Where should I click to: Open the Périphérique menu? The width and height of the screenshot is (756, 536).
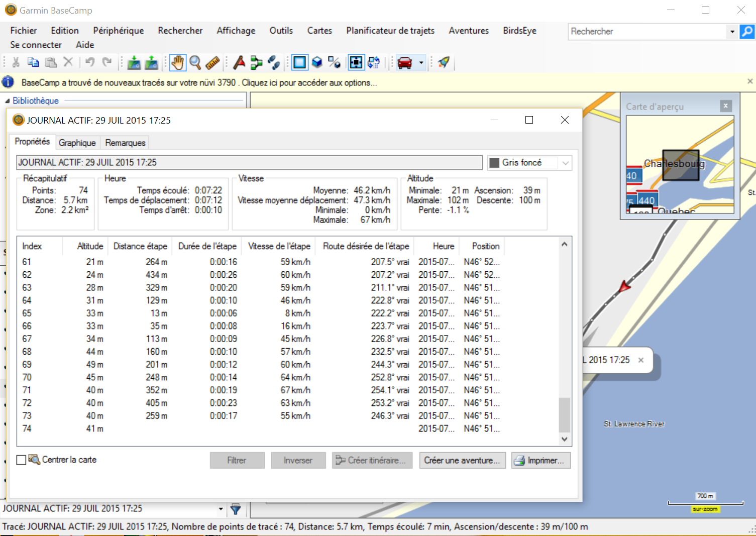[x=119, y=31]
